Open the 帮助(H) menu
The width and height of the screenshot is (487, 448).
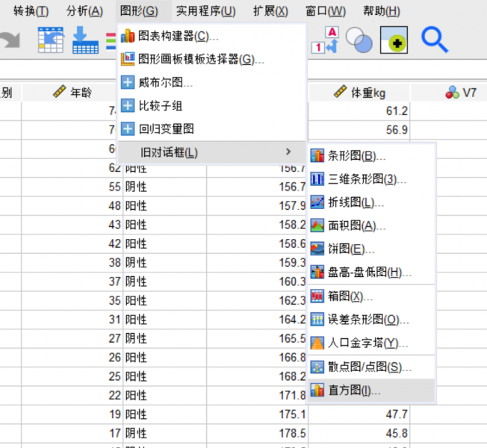[x=382, y=11]
